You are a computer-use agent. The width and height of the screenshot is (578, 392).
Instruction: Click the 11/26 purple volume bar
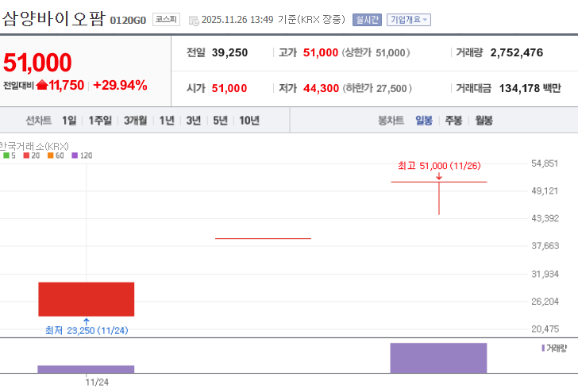coord(438,358)
